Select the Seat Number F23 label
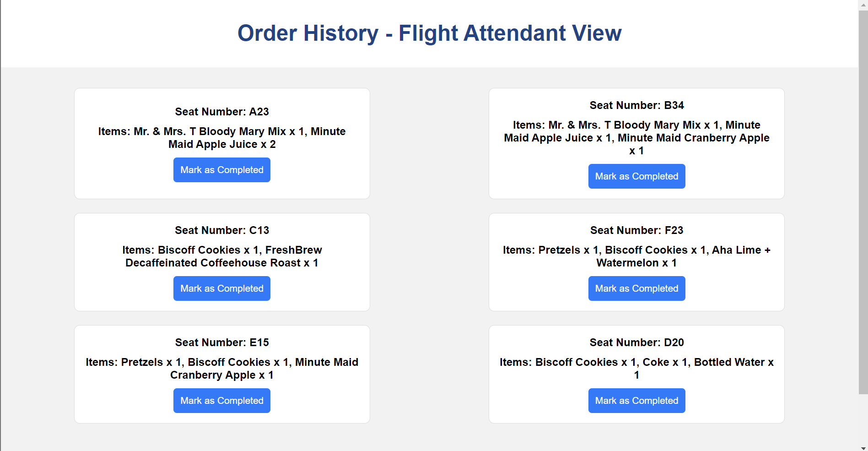The height and width of the screenshot is (451, 868). (636, 230)
